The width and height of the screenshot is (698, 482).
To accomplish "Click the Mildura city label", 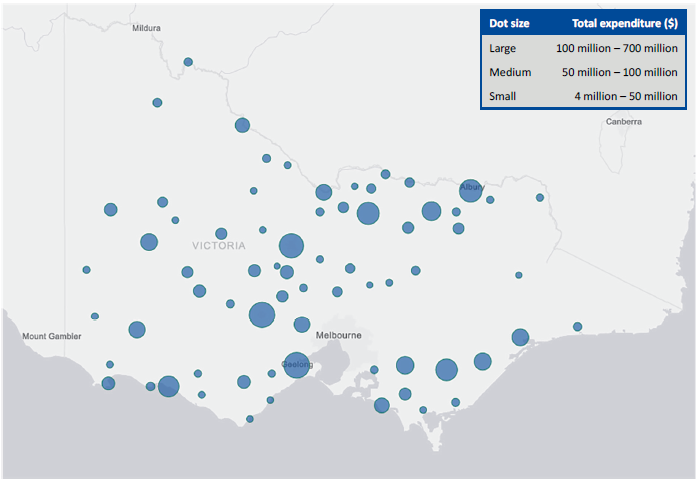I will pos(146,28).
